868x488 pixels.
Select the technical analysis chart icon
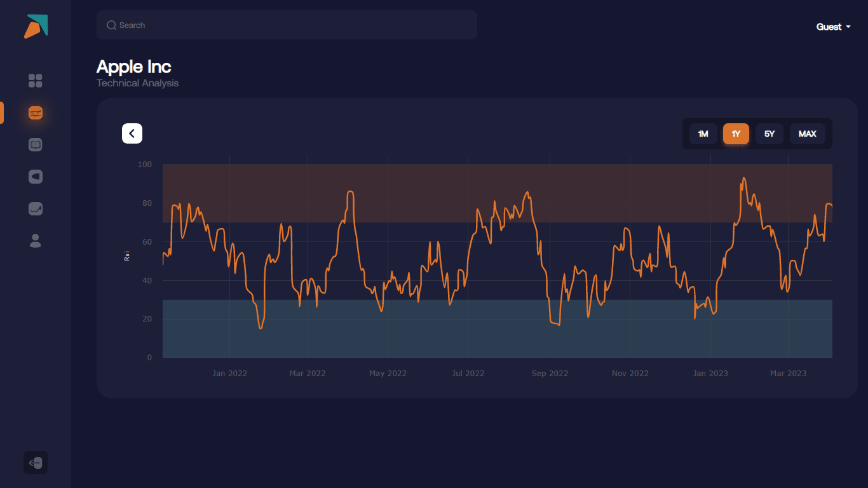coord(36,113)
